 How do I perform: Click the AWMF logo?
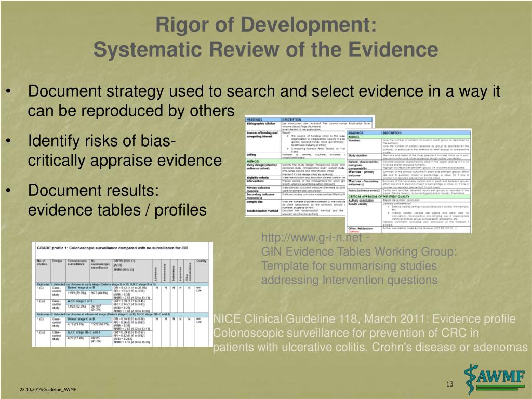tap(495, 379)
